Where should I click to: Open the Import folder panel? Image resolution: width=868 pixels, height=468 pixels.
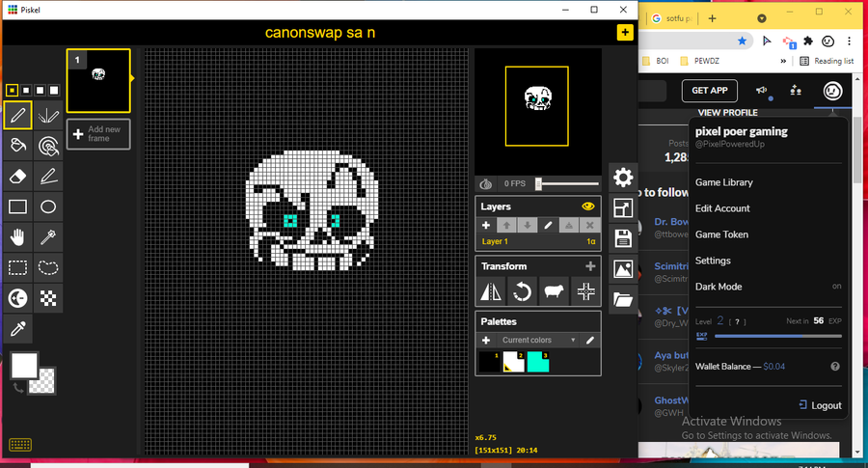[623, 300]
